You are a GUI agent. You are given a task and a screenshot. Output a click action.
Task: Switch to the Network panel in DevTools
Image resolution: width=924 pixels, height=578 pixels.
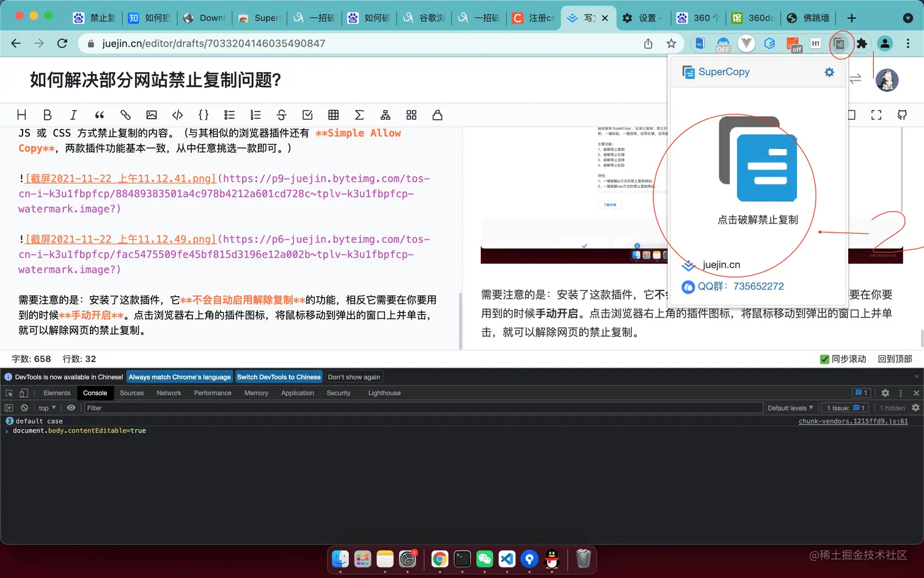coord(169,393)
